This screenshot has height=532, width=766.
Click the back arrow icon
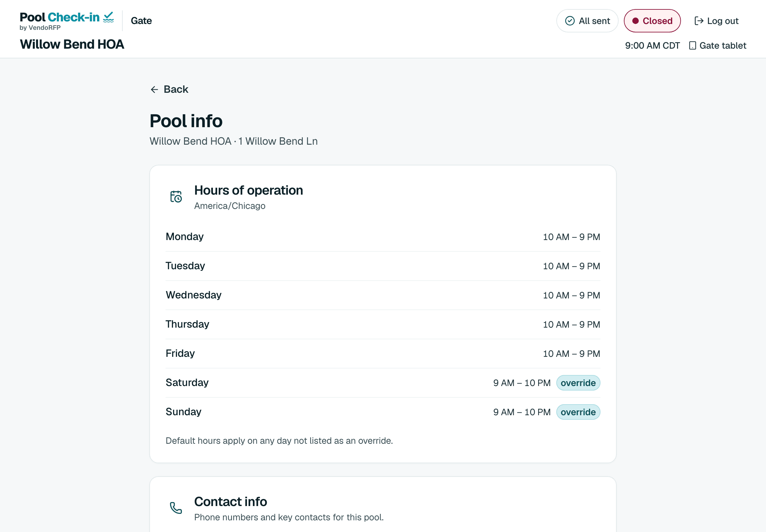[154, 89]
